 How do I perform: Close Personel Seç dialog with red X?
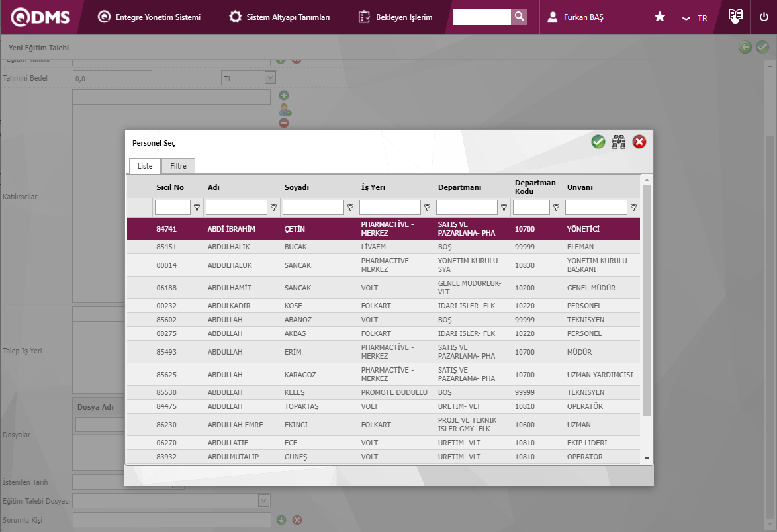[639, 142]
